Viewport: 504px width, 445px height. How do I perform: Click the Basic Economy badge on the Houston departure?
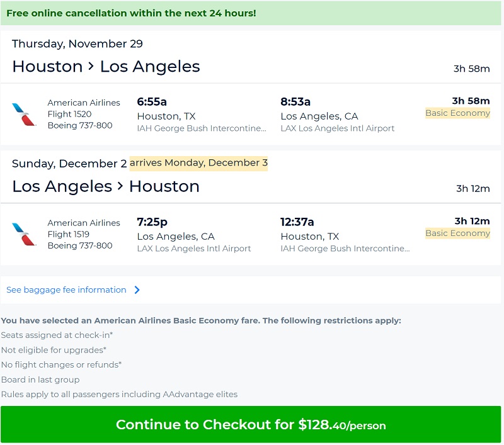tap(457, 113)
